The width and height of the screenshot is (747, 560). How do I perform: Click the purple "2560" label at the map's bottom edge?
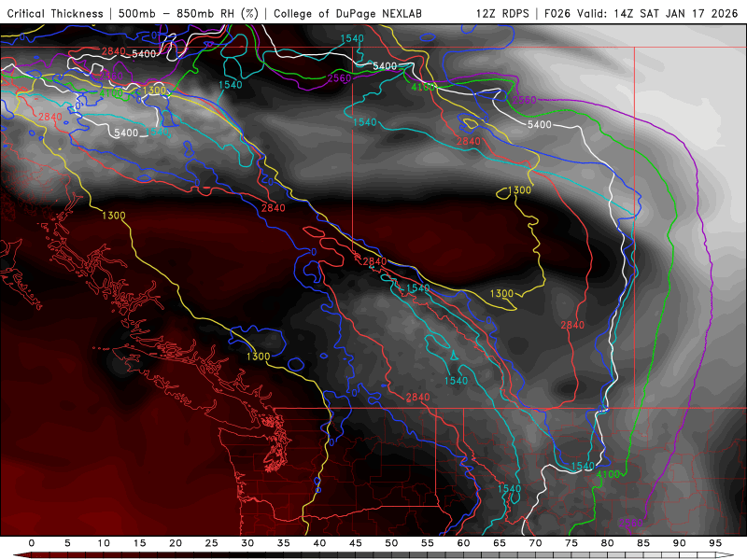pyautogui.click(x=630, y=523)
